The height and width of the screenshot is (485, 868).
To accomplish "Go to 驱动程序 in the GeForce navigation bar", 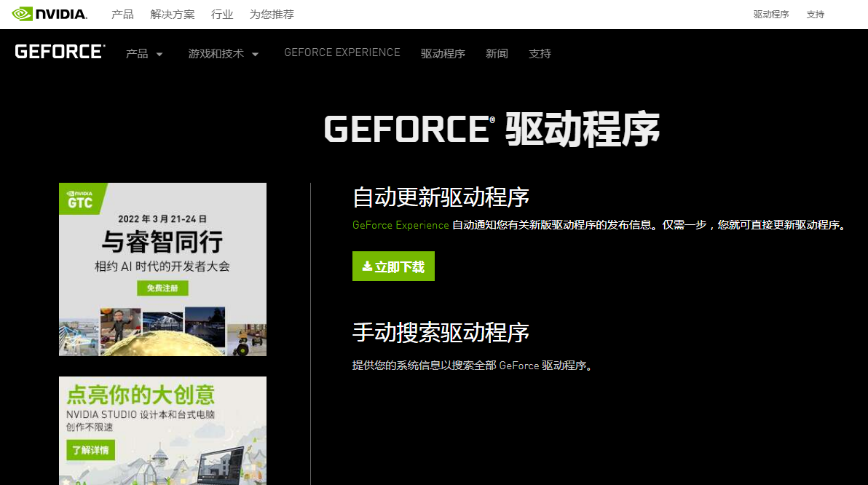I will 443,54.
